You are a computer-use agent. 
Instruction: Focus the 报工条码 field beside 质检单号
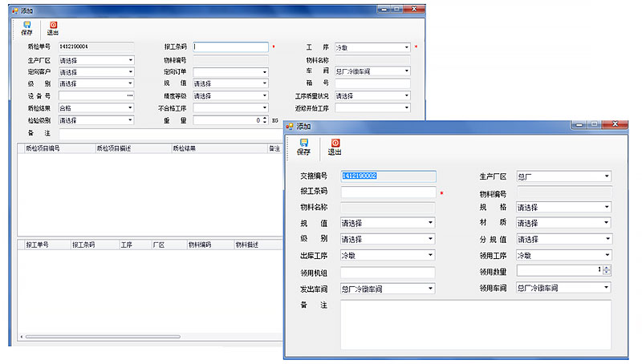[230, 47]
